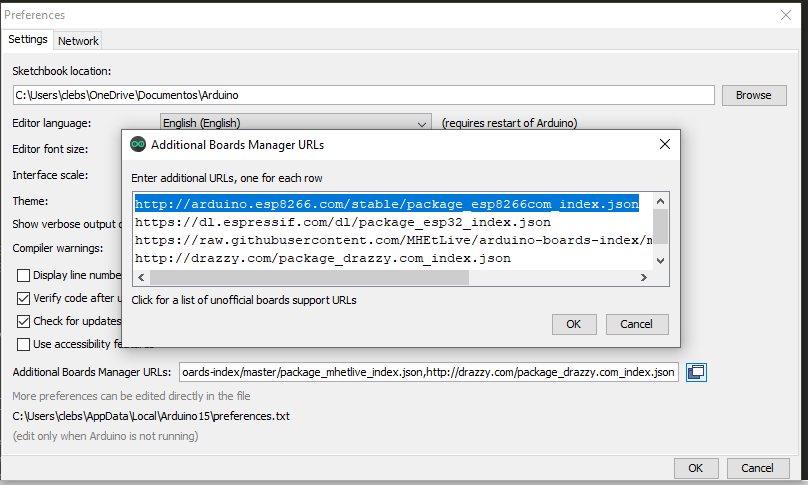Close the Preferences window
This screenshot has height=485, width=808.
pos(785,15)
